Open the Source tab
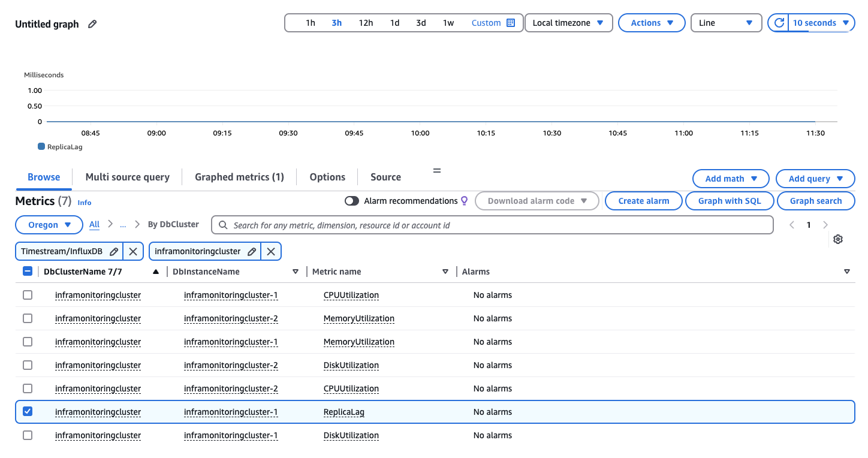The height and width of the screenshot is (458, 868). point(385,177)
